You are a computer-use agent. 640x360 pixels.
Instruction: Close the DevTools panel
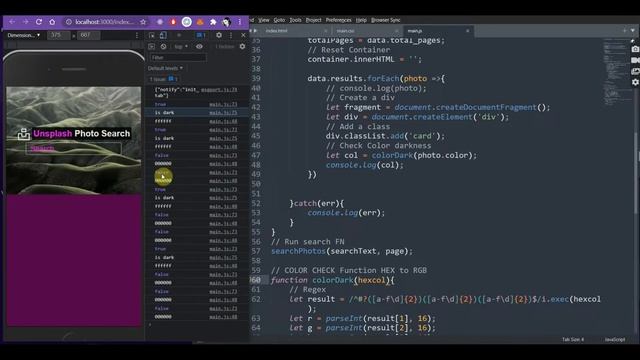click(x=244, y=36)
